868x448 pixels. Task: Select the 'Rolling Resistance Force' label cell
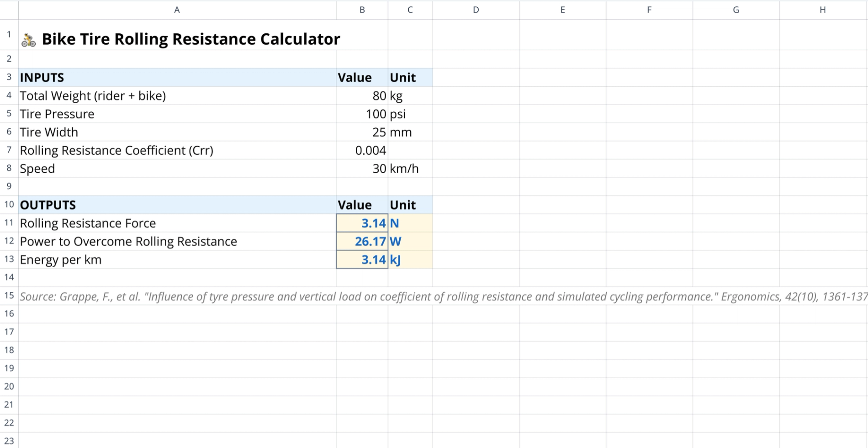[177, 223]
